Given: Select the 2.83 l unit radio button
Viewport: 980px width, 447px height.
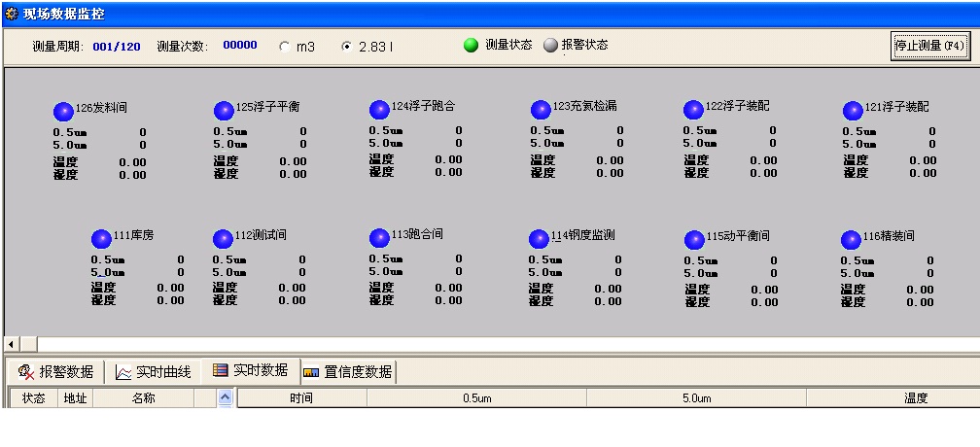Looking at the screenshot, I should pos(347,47).
